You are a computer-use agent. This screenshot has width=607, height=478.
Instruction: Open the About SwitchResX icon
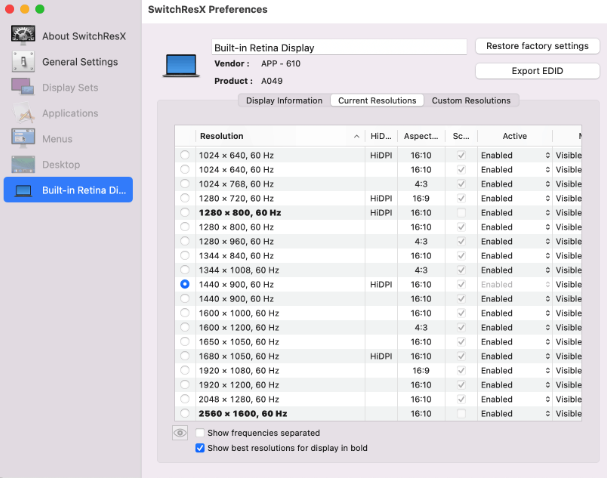23,35
